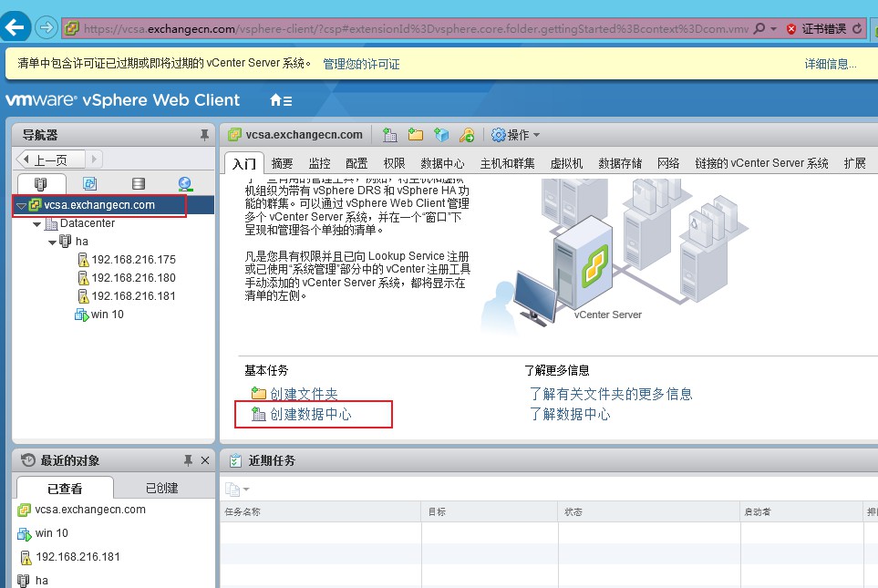The image size is (878, 588).
Task: Click the 近期任务 panel icon
Action: coord(235,460)
